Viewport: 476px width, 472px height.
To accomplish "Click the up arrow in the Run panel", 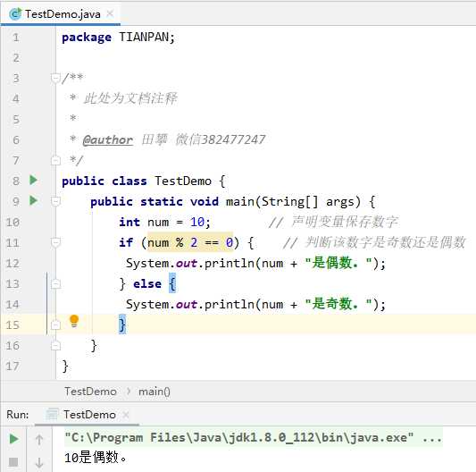I will point(39,440).
